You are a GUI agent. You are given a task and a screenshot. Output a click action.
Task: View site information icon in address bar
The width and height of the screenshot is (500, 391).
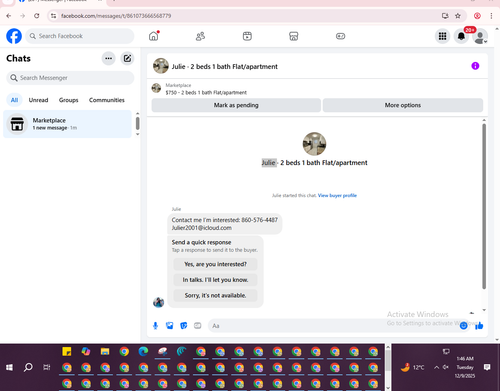53,16
